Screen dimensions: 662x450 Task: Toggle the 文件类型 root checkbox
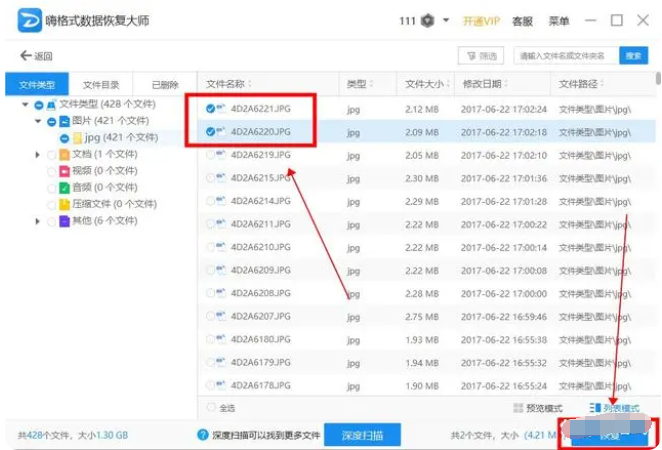[x=39, y=105]
